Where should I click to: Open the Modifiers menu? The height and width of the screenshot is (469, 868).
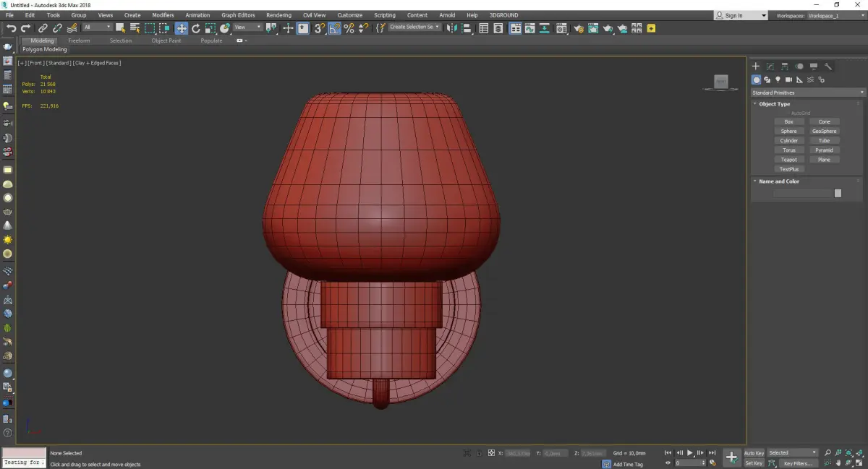163,15
